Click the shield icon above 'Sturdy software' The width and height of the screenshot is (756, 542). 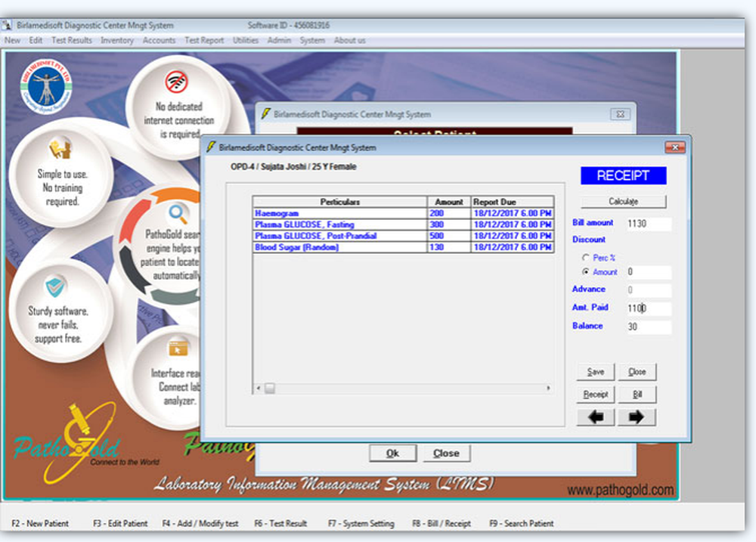[55, 286]
